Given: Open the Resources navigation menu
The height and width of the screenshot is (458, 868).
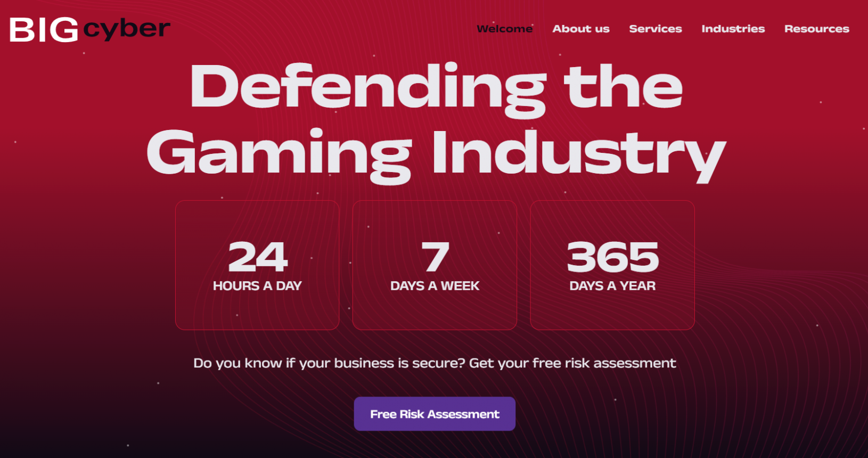Looking at the screenshot, I should pyautogui.click(x=816, y=29).
